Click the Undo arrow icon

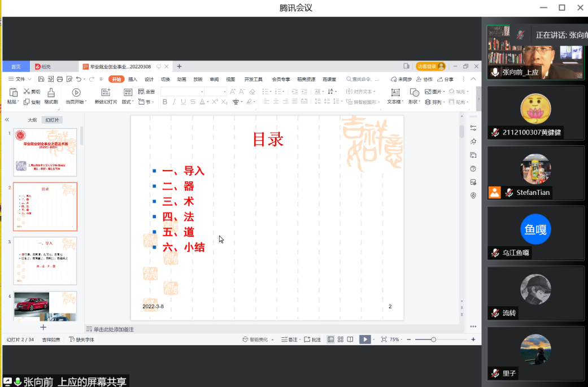point(79,79)
